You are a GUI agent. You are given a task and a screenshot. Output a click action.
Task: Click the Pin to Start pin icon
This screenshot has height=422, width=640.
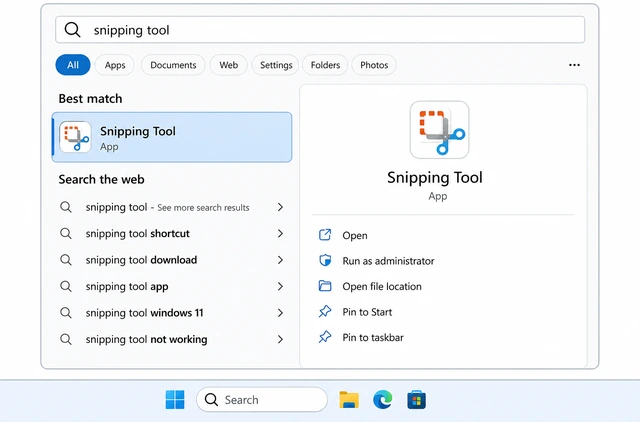325,312
